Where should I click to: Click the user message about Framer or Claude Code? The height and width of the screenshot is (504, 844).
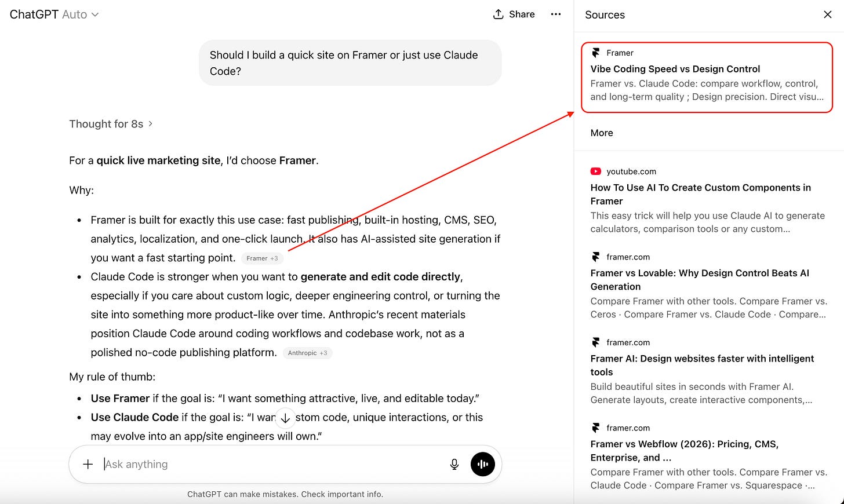pos(350,63)
